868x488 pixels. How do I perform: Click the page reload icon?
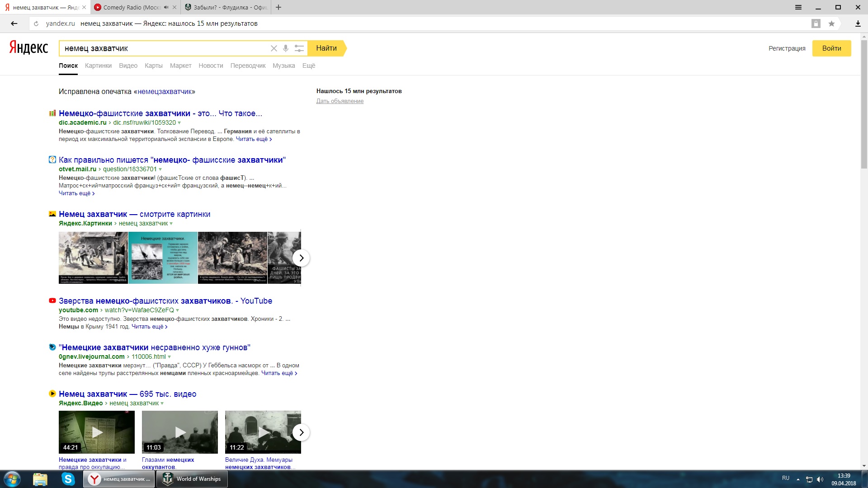pos(36,23)
